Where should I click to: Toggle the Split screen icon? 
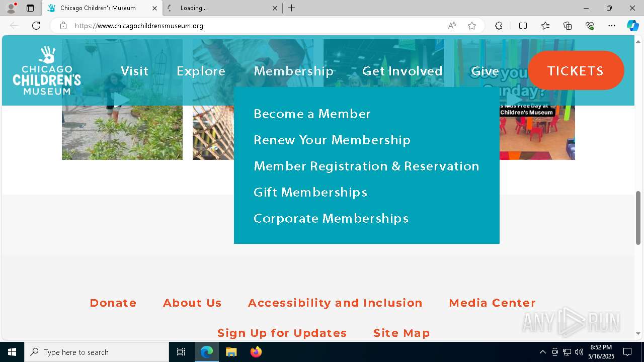(x=523, y=26)
